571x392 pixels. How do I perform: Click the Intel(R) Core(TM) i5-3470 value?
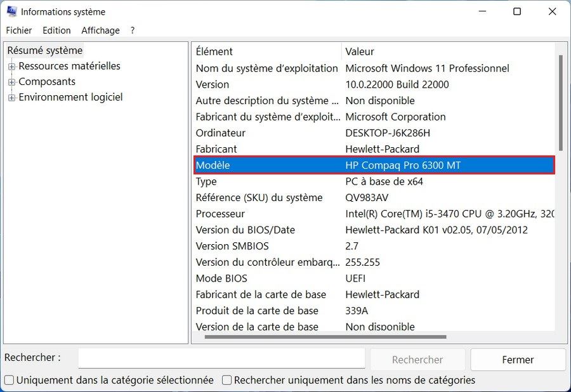(449, 214)
